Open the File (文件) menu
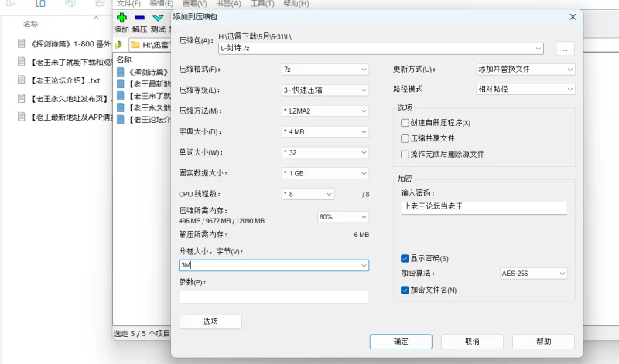 pos(128,4)
